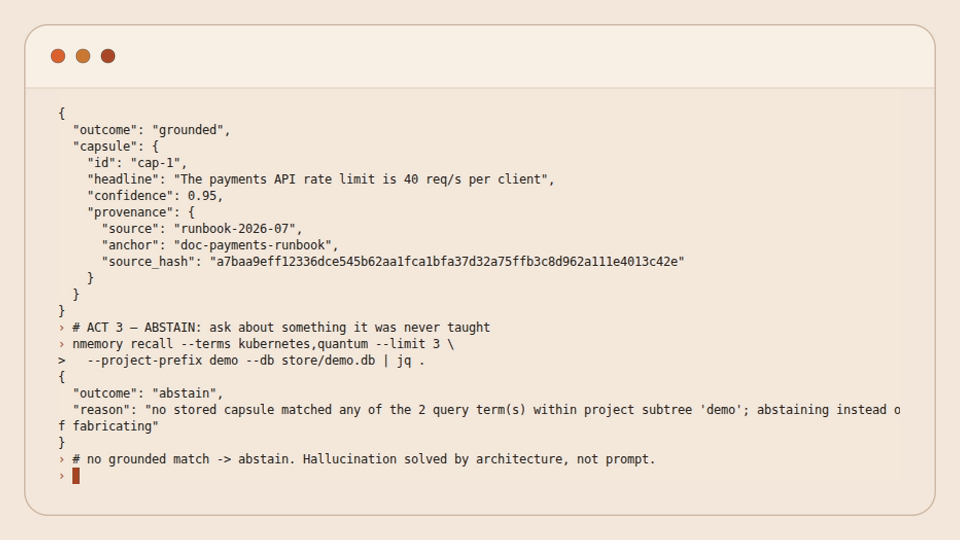The width and height of the screenshot is (960, 540).
Task: Click the prompt arrow before ACT 3 comment
Action: point(61,328)
